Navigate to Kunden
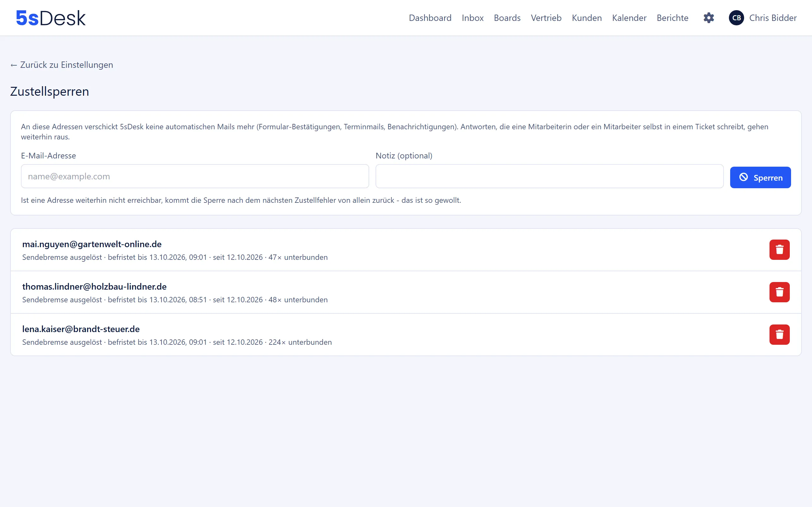 (586, 18)
